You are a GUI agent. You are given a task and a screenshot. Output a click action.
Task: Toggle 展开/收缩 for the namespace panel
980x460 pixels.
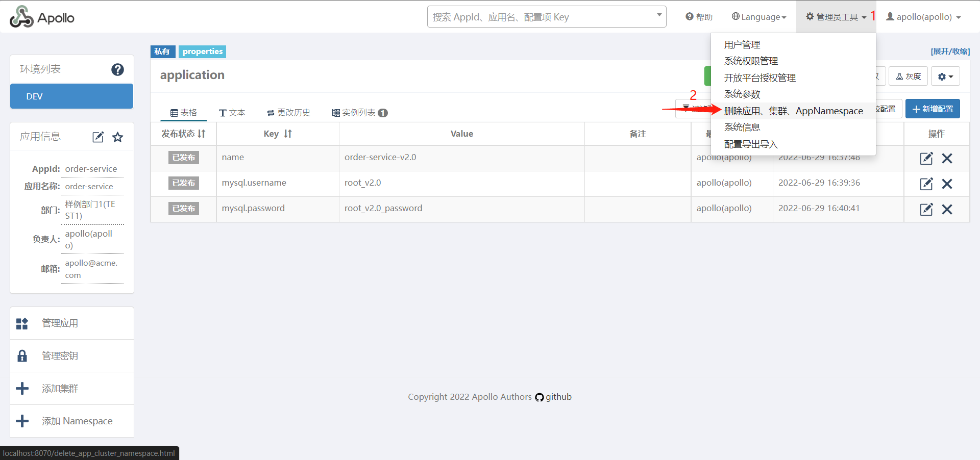950,51
